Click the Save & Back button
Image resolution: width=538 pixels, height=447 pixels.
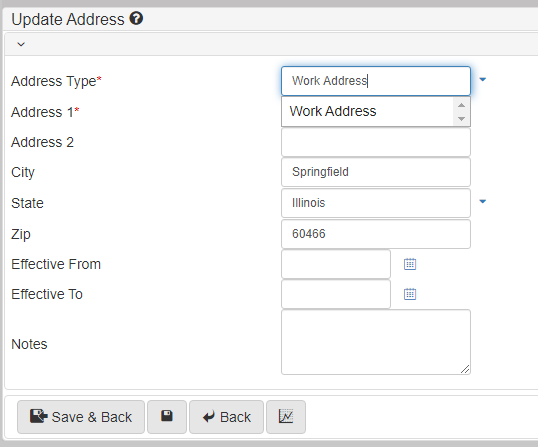(81, 417)
